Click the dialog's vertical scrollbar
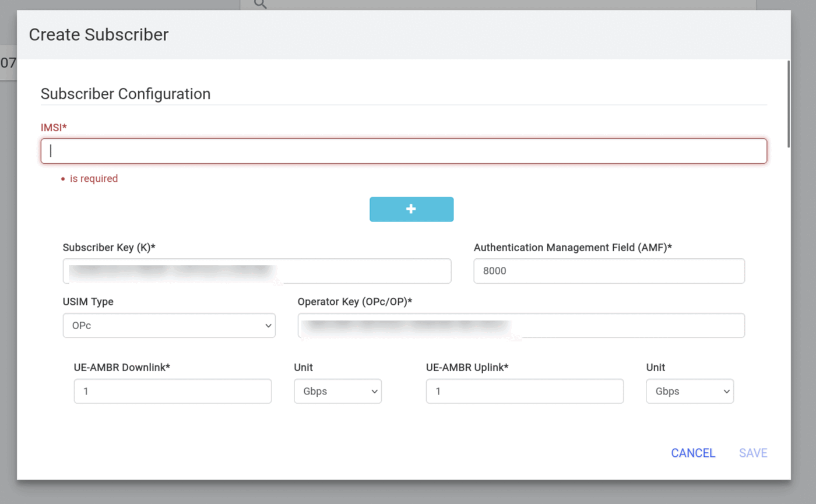This screenshot has height=504, width=816. point(789,103)
